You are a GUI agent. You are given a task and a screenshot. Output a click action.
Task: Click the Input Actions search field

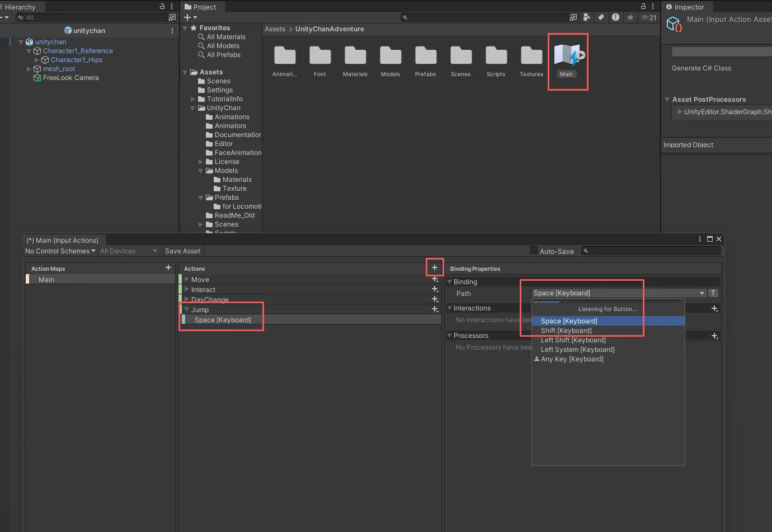click(652, 251)
